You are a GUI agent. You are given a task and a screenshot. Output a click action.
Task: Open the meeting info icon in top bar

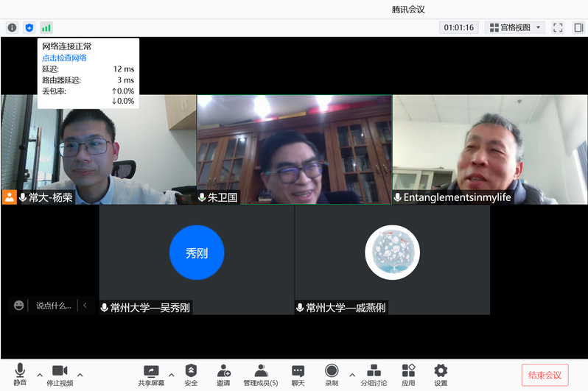coord(12,27)
